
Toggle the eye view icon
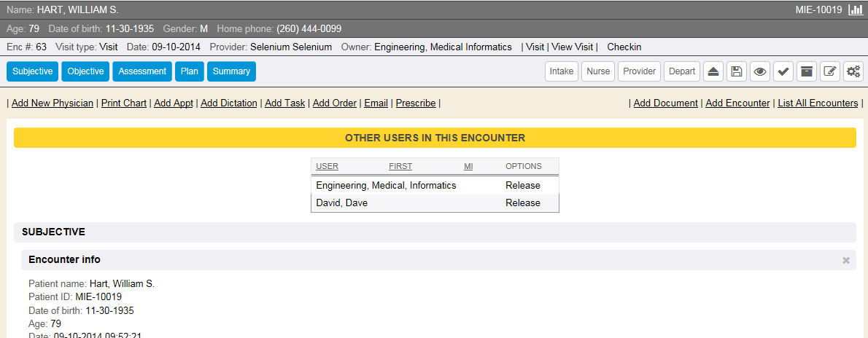(x=760, y=71)
